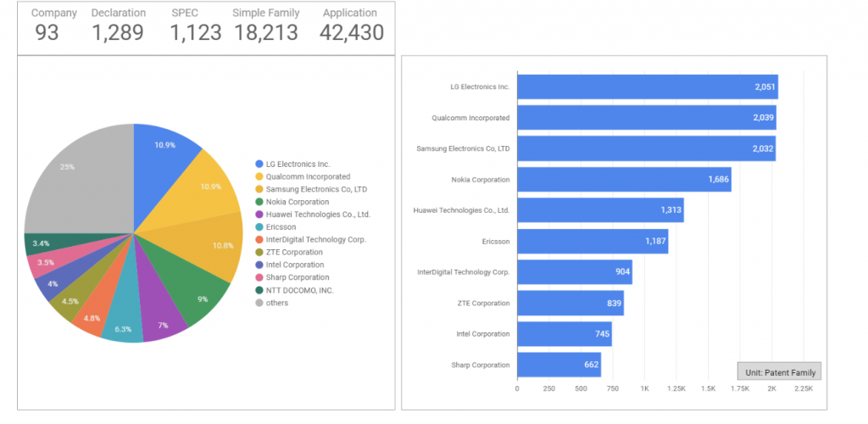This screenshot has width=868, height=424.
Task: Click the Intel bar showing 745
Action: point(565,334)
